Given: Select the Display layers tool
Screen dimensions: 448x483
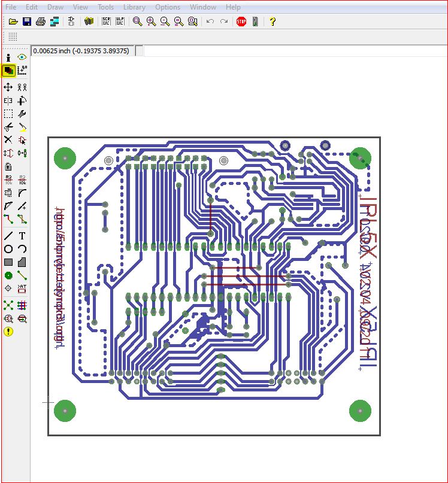Looking at the screenshot, I should click(x=8, y=70).
